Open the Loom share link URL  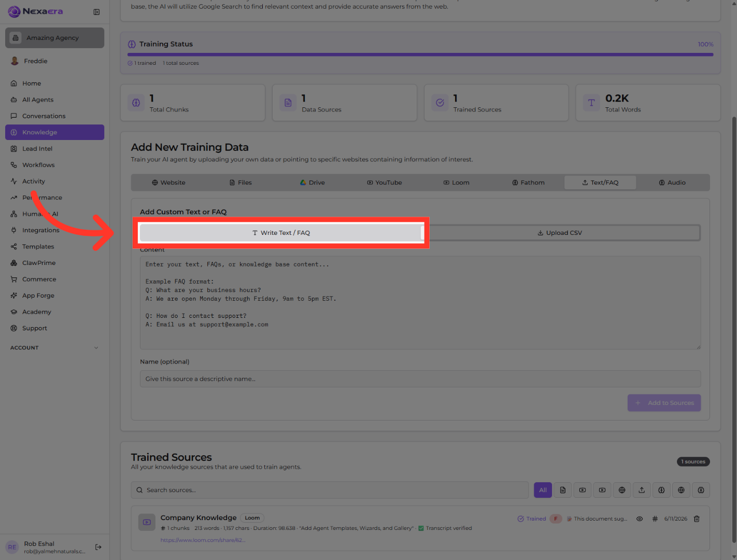click(x=203, y=540)
